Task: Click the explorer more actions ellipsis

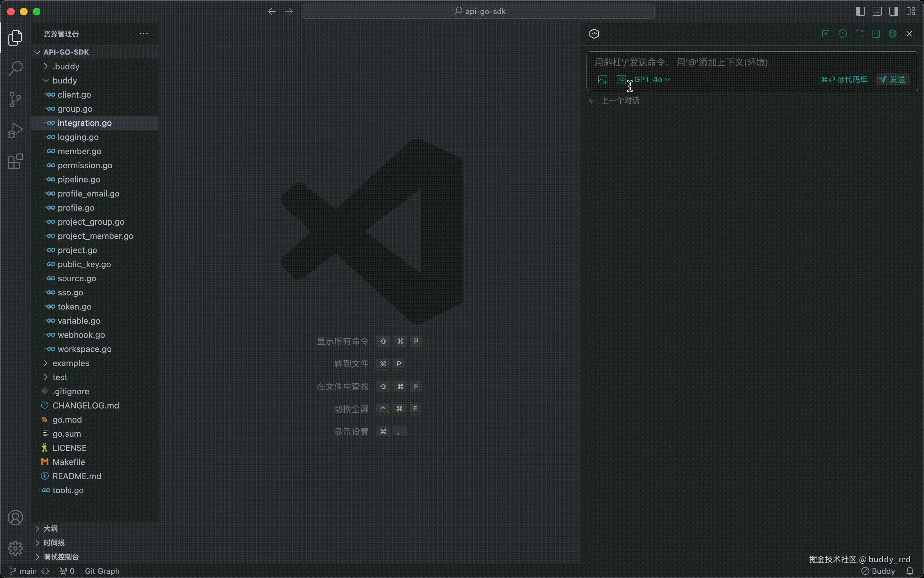Action: [143, 34]
